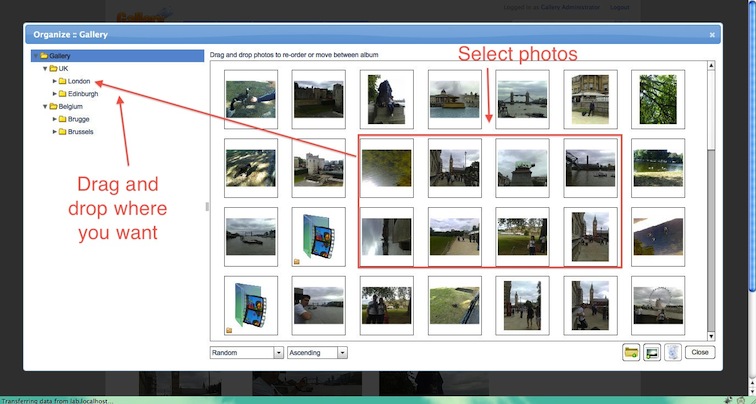Click the add photo icon button
The width and height of the screenshot is (756, 404).
tap(652, 352)
